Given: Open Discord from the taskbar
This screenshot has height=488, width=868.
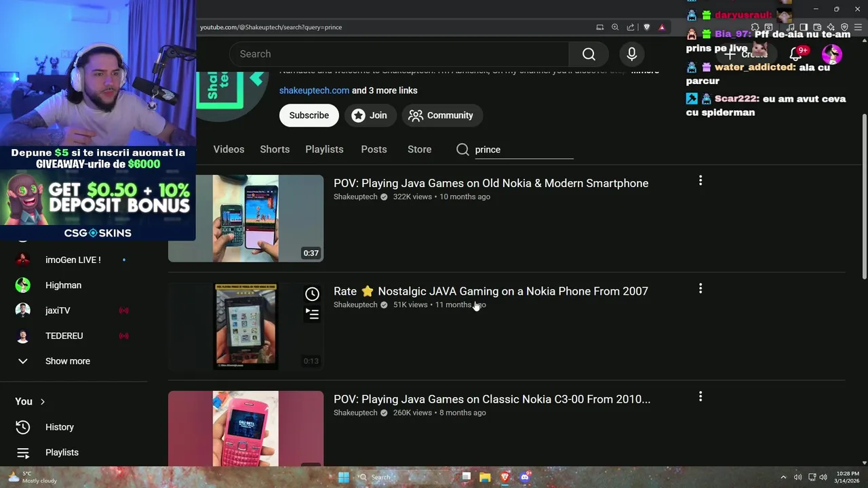Looking at the screenshot, I should tap(524, 477).
